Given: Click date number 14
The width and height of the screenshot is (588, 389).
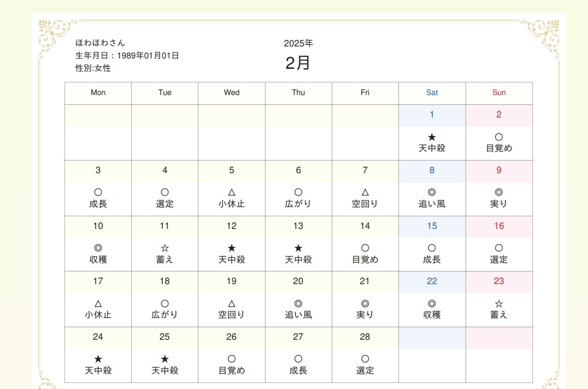Looking at the screenshot, I should (x=365, y=226).
